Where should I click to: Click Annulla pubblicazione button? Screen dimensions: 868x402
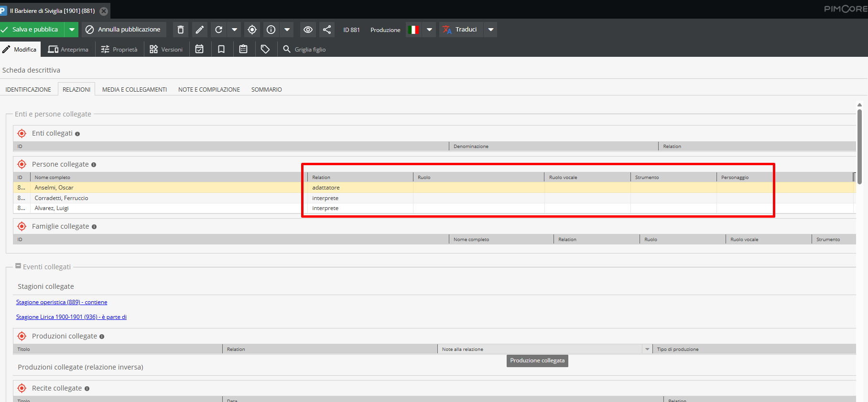124,30
